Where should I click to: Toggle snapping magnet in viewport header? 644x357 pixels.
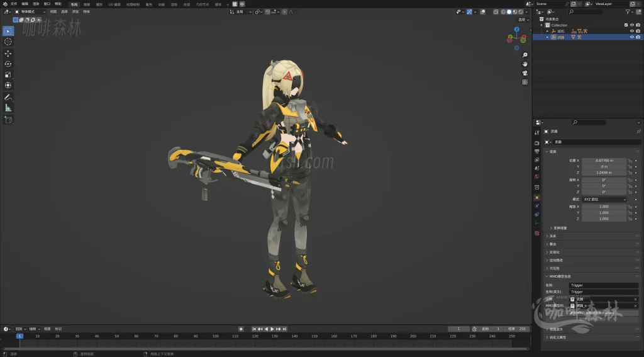pos(268,12)
